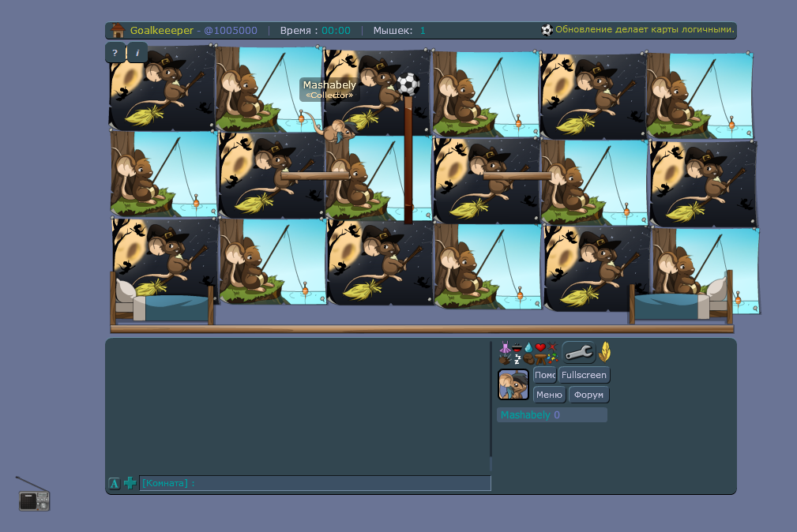The width and height of the screenshot is (797, 532).
Task: Use the zzz sleep emote
Action: (517, 359)
